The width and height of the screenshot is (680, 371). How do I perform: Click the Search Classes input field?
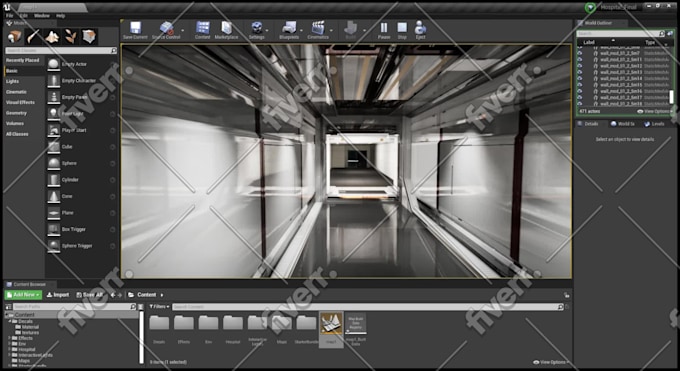[61, 51]
